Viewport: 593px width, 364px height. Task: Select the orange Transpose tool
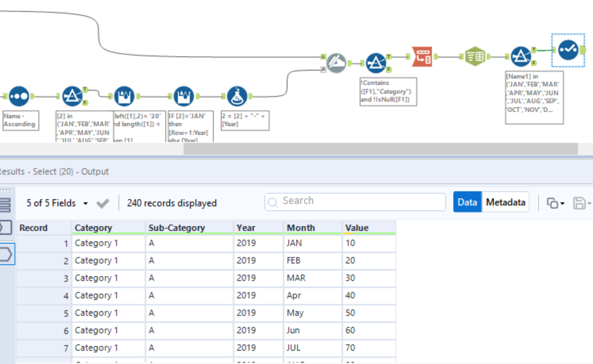[x=421, y=56]
